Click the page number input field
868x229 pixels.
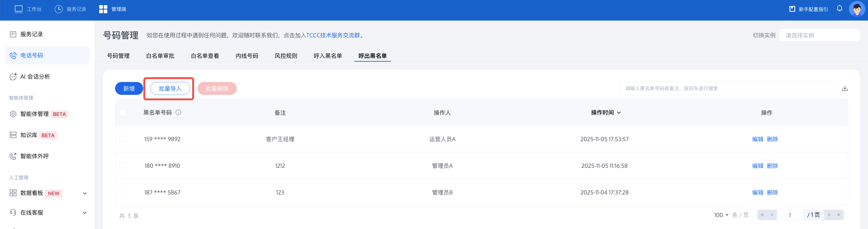790,215
